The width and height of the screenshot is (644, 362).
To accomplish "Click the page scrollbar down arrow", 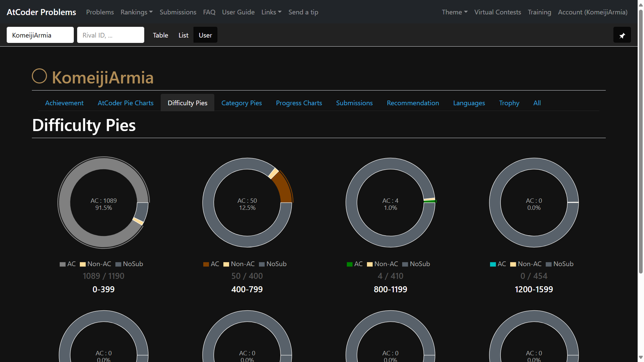I will click(x=641, y=357).
